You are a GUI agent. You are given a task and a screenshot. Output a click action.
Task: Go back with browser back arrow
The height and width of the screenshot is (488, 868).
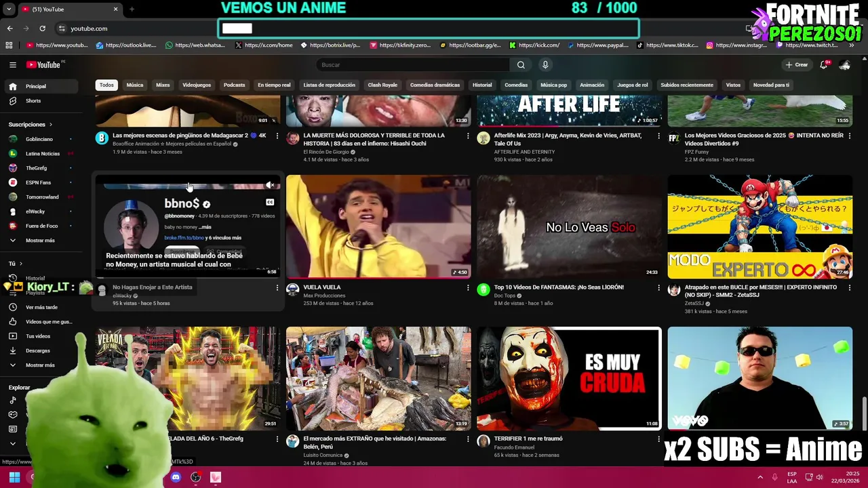pos(9,28)
